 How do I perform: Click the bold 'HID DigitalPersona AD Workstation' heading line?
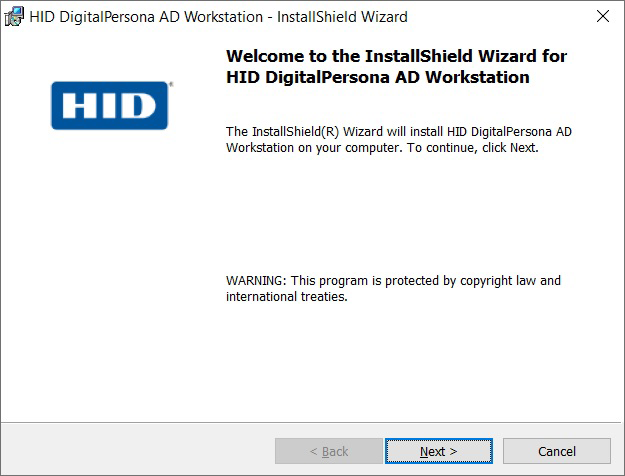(x=378, y=78)
